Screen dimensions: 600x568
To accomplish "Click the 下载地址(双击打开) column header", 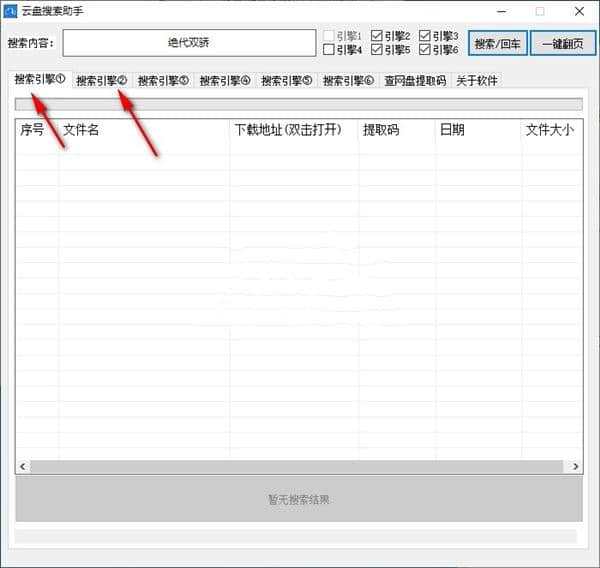I will click(294, 130).
